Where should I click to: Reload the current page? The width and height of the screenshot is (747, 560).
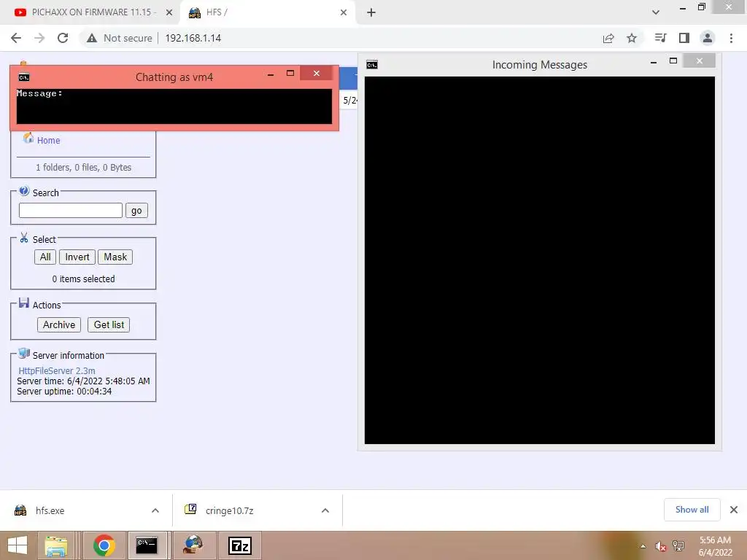click(x=63, y=38)
